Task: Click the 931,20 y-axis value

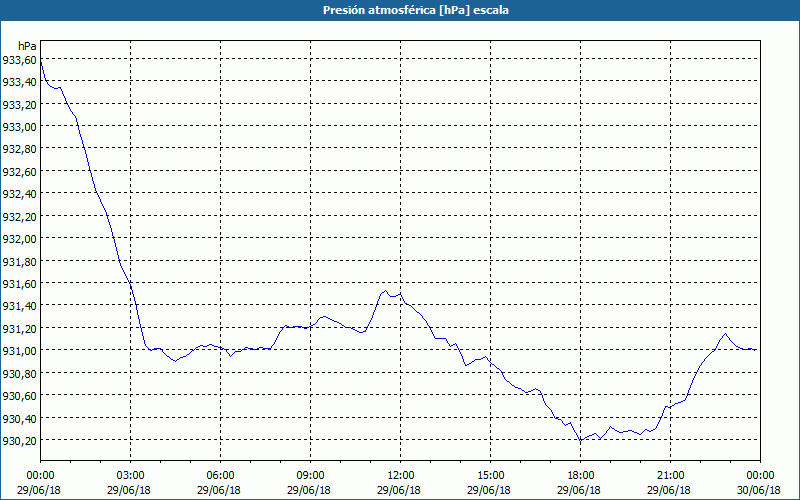Action: pyautogui.click(x=19, y=328)
